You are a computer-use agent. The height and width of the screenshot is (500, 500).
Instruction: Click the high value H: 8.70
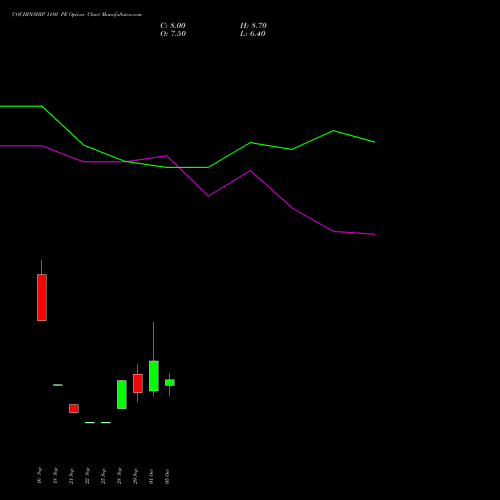pyautogui.click(x=253, y=26)
